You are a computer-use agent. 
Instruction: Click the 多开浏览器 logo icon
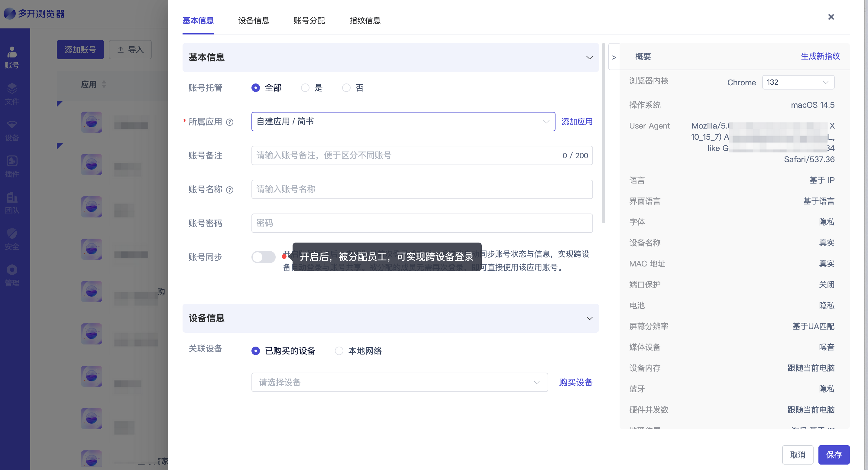pos(9,14)
